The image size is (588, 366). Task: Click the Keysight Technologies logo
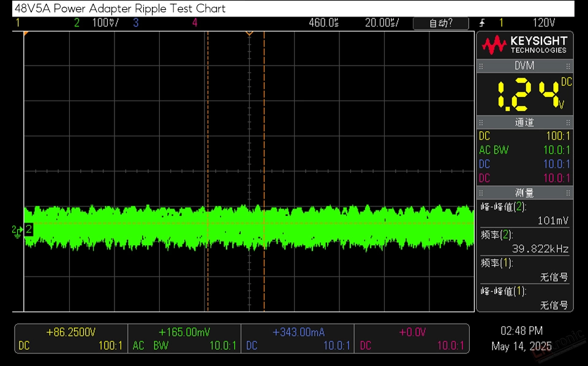point(524,45)
